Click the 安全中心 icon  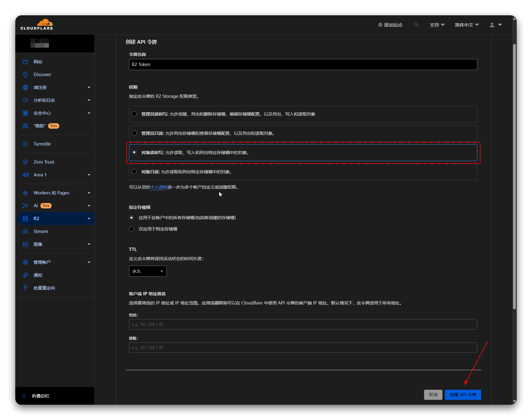click(25, 113)
